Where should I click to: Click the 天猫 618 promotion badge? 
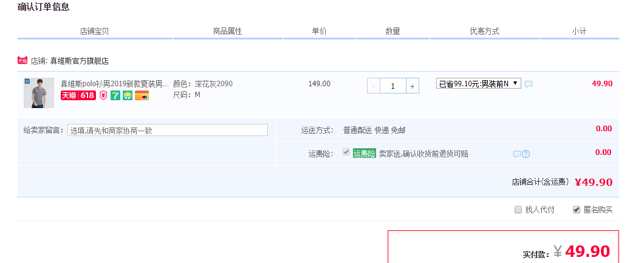[x=78, y=95]
